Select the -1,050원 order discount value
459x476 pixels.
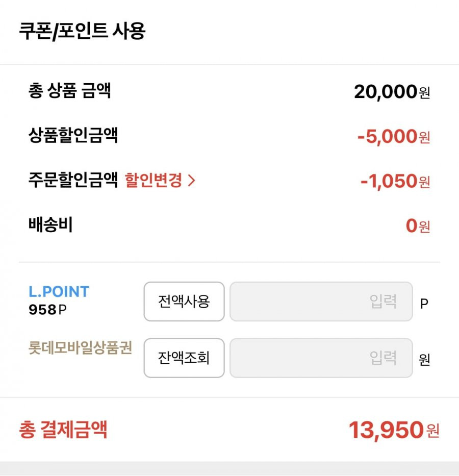click(x=395, y=181)
